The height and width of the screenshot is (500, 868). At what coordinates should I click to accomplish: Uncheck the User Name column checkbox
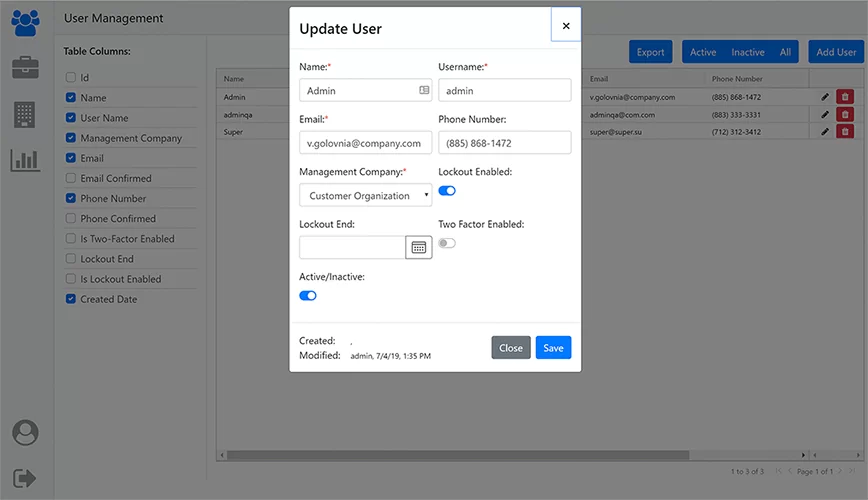click(71, 117)
